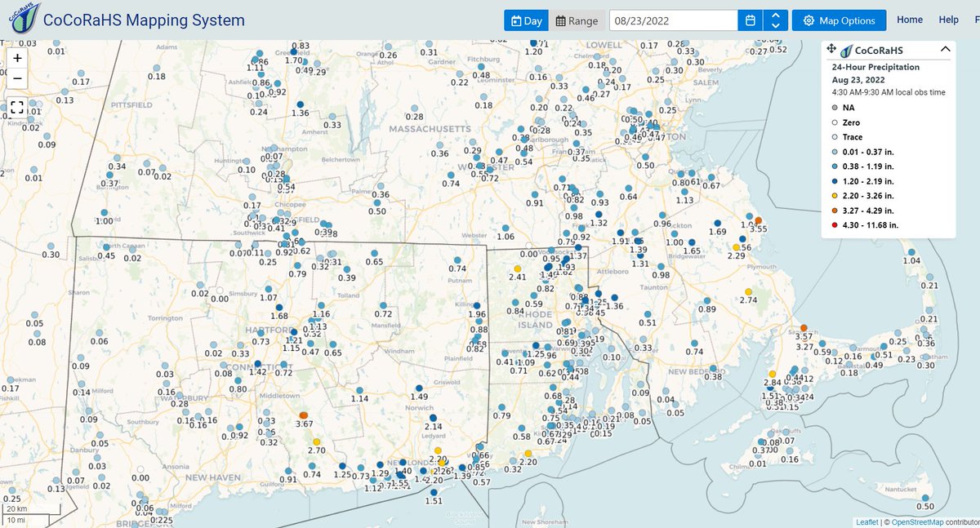
Task: Zoom out on the precipitation map
Action: (18, 79)
